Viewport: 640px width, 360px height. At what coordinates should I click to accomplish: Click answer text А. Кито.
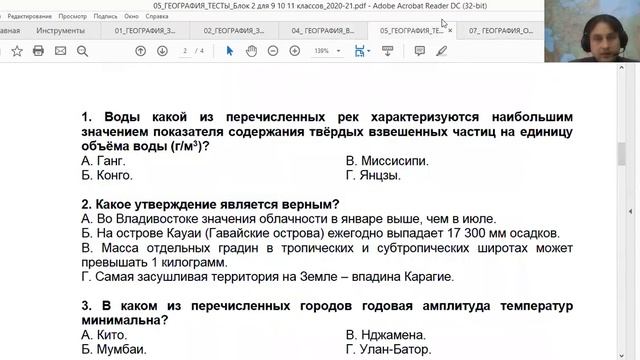click(x=104, y=335)
